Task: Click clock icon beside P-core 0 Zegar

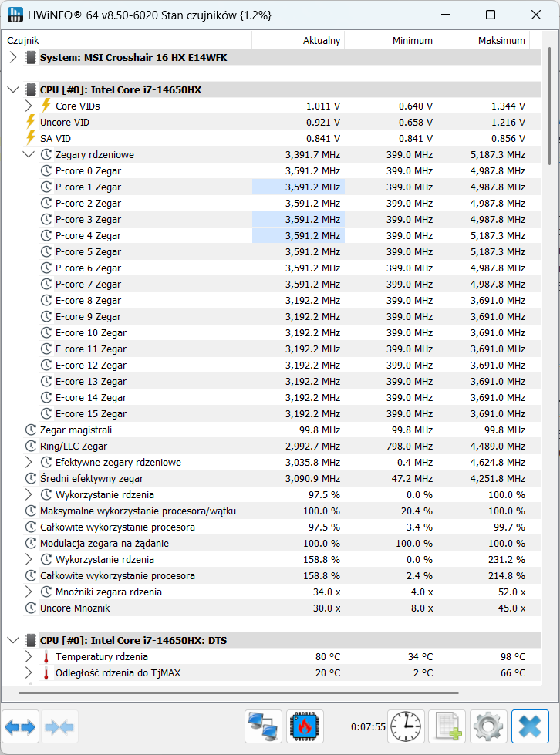Action: (46, 171)
